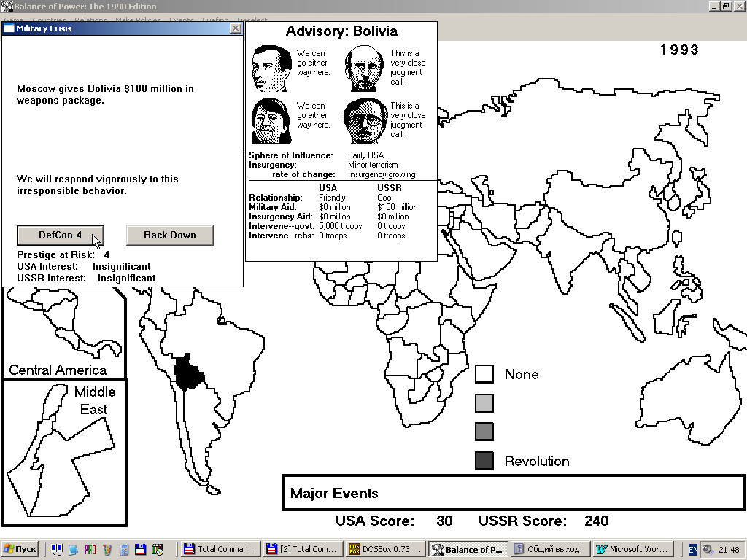Click the white None legend swatch

[x=484, y=374]
